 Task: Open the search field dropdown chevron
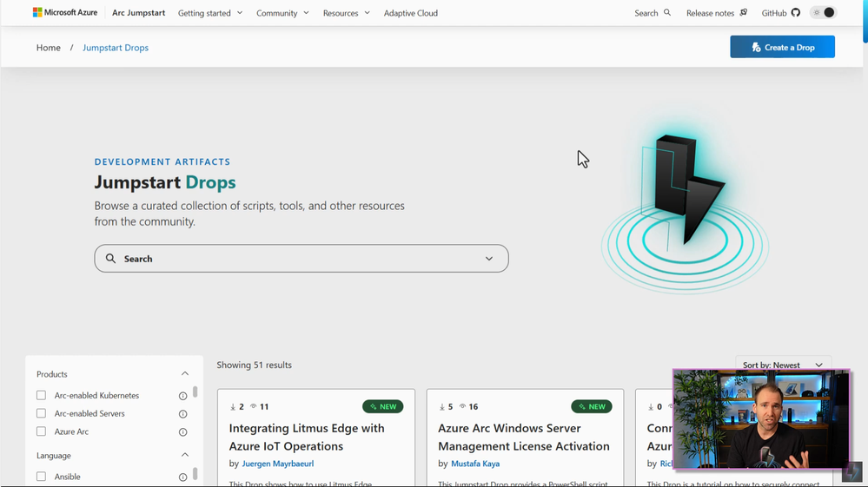489,258
